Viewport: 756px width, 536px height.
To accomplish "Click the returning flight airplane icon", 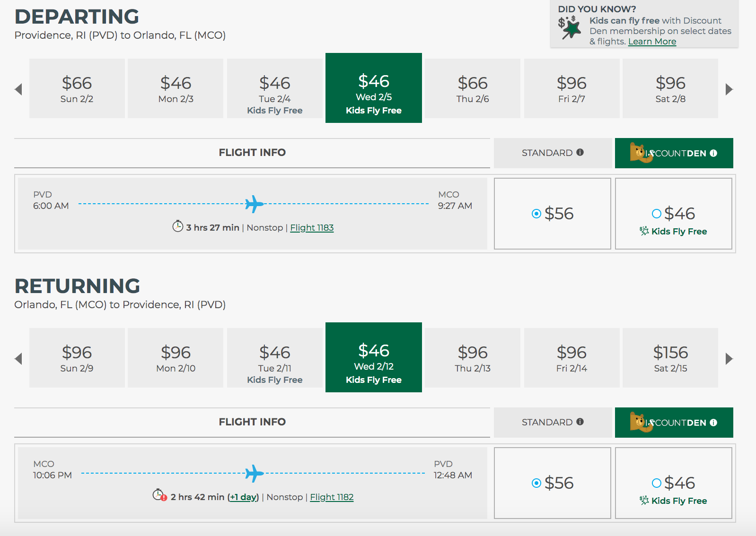I will [254, 473].
